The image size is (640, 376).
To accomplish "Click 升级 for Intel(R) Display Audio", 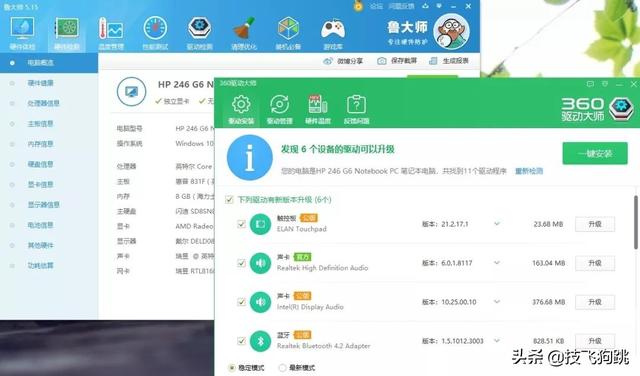I will (595, 302).
